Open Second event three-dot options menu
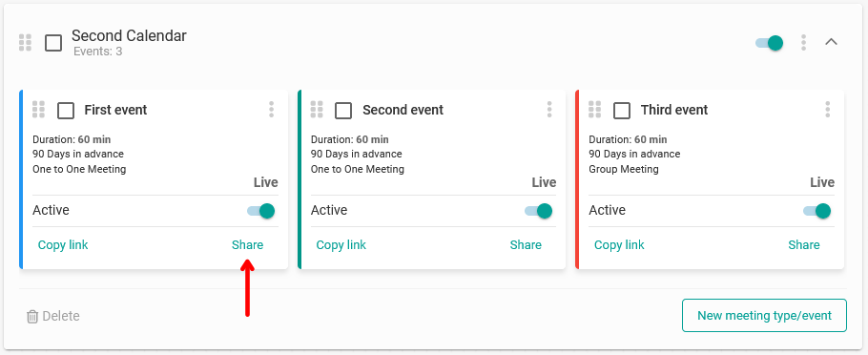This screenshot has height=355, width=868. tap(549, 110)
